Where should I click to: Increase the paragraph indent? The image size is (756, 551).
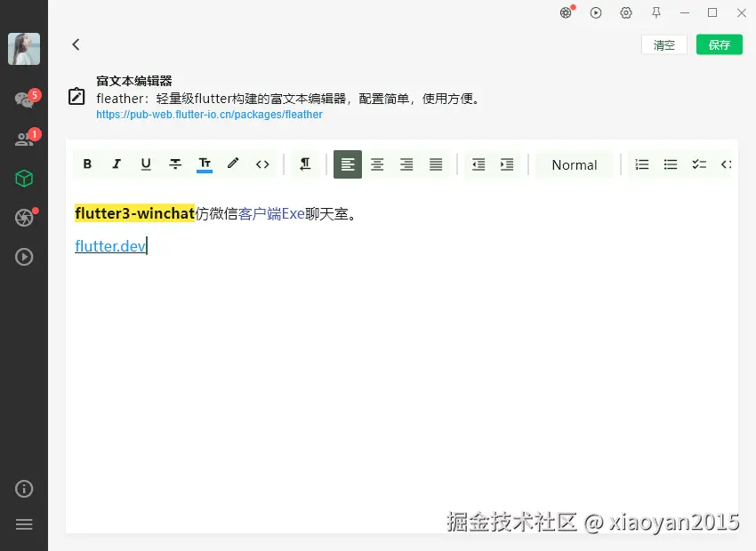click(x=507, y=164)
